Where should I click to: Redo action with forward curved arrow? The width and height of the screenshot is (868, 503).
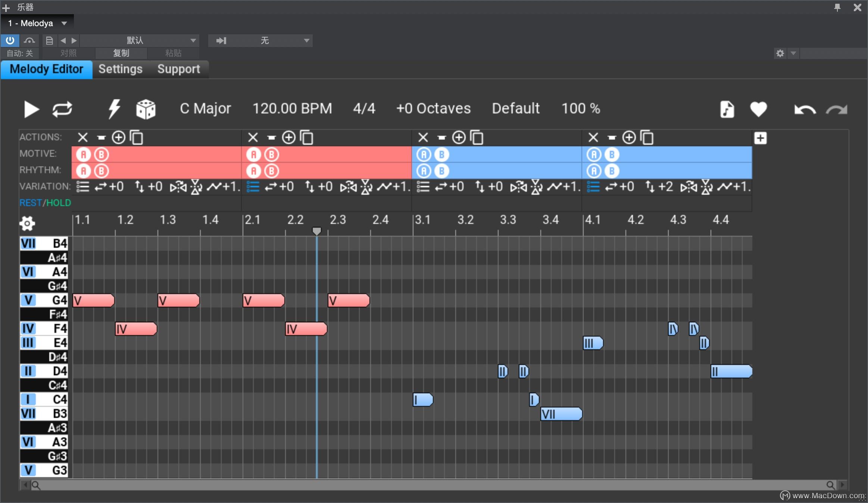point(837,110)
